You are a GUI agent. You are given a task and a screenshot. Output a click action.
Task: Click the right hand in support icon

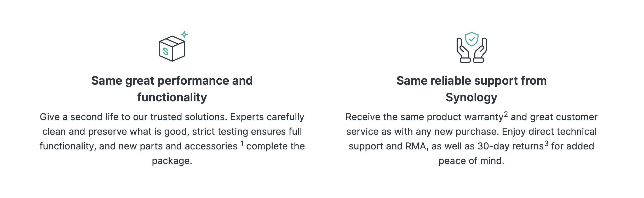(480, 51)
